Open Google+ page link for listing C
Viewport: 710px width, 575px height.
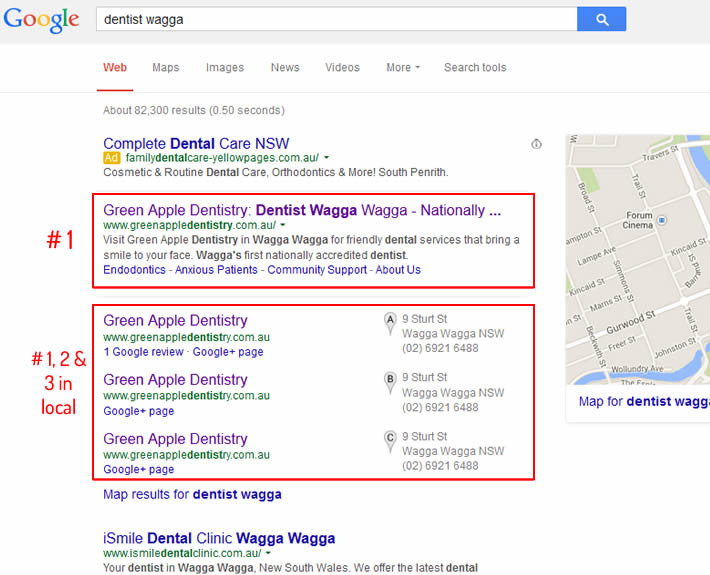[x=139, y=469]
